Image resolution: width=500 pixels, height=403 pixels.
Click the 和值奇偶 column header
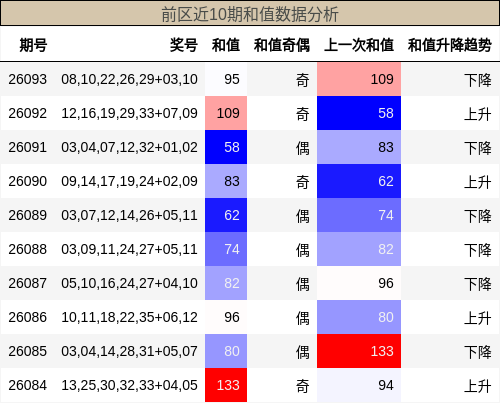[x=282, y=45]
